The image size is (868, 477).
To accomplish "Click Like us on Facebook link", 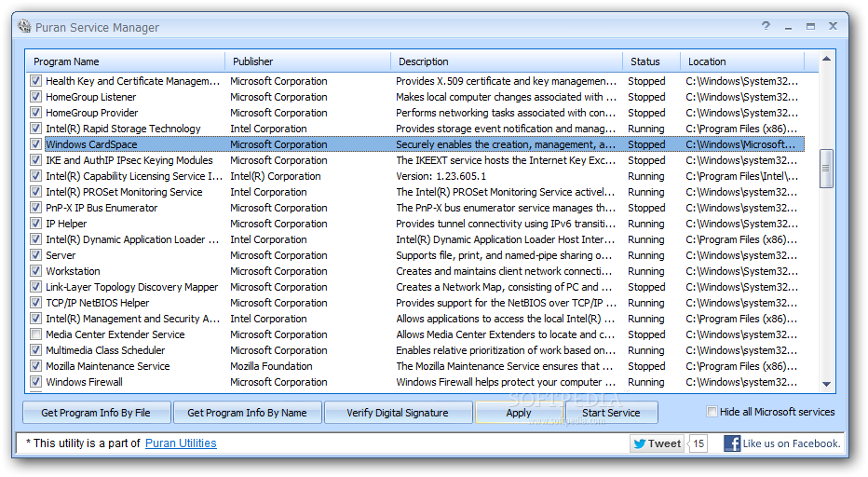I will tap(792, 443).
